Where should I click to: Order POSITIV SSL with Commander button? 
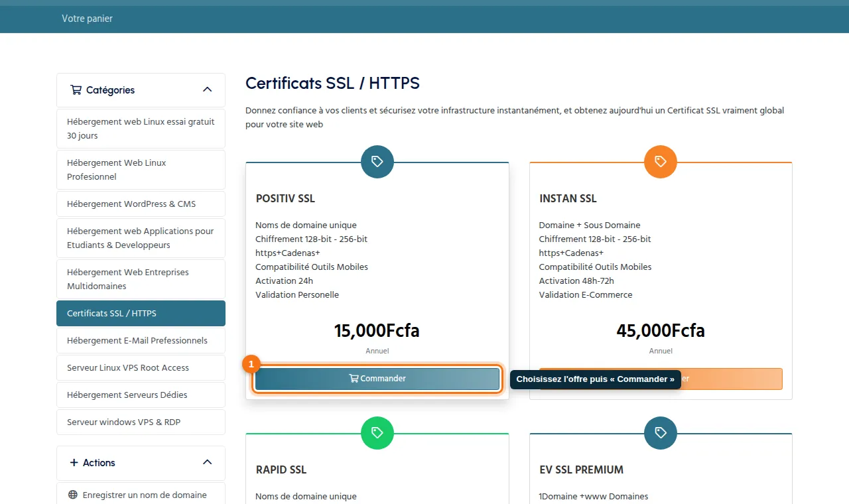[377, 379]
